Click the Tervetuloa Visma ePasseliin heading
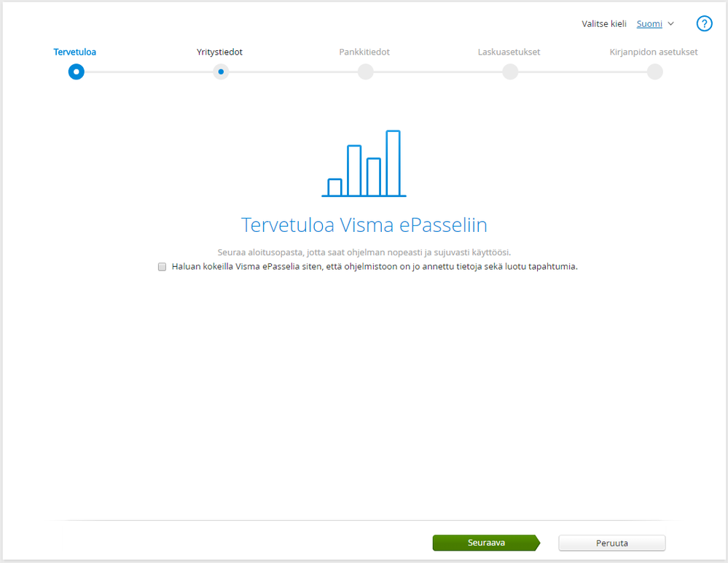Screen dimensions: 728x563 coord(364,225)
